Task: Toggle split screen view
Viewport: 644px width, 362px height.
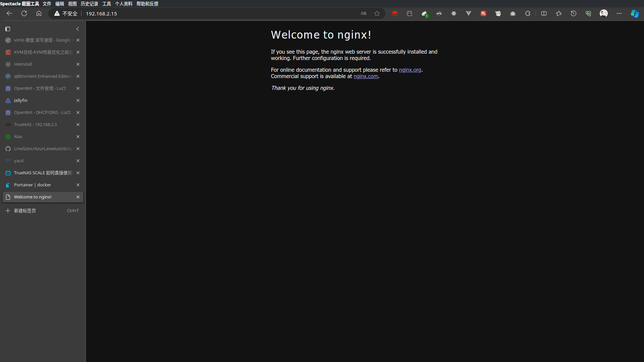Action: [544, 13]
